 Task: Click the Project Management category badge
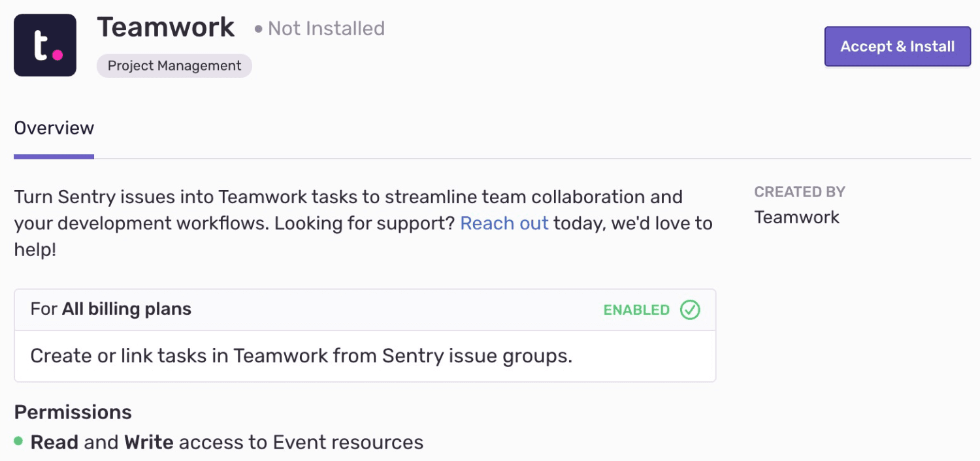[174, 65]
